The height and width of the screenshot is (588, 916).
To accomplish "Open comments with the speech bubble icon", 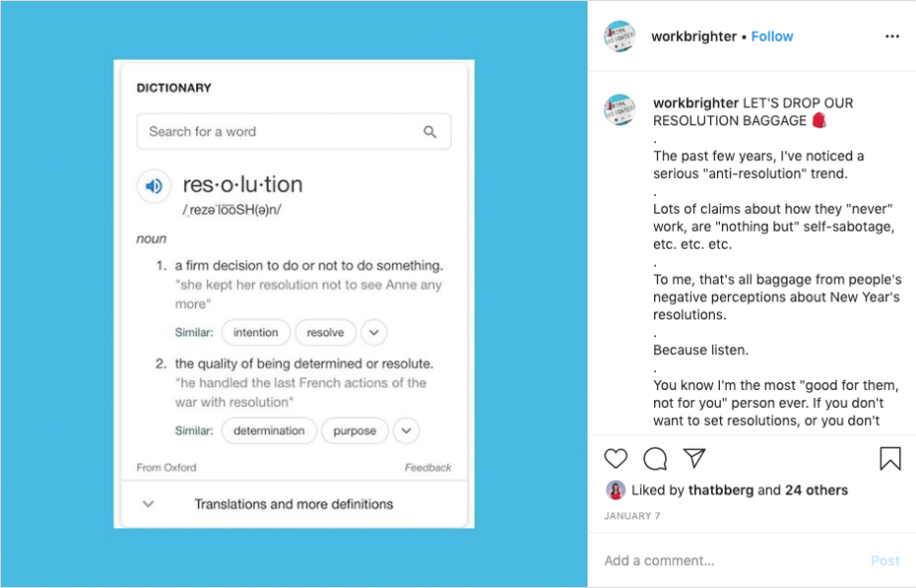I will tap(655, 459).
